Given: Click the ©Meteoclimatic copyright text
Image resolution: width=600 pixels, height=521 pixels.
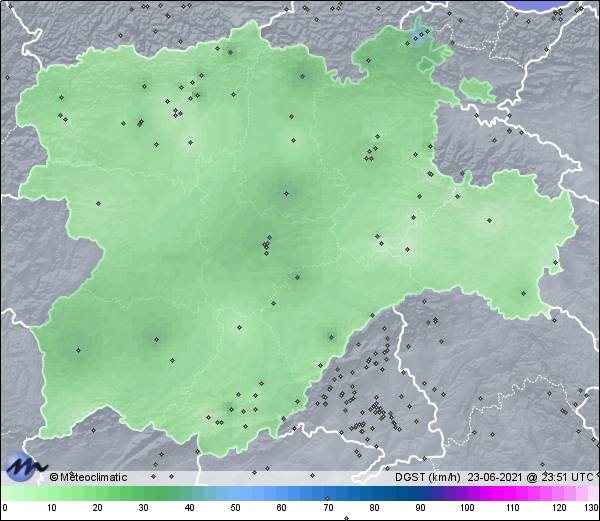Looking at the screenshot, I should coord(88,477).
